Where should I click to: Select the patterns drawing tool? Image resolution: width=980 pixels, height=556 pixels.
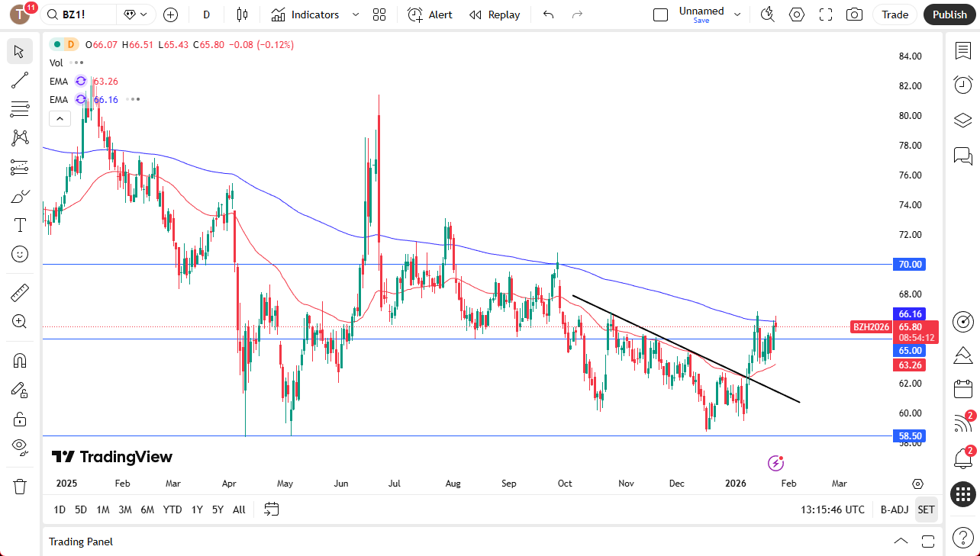coord(20,138)
